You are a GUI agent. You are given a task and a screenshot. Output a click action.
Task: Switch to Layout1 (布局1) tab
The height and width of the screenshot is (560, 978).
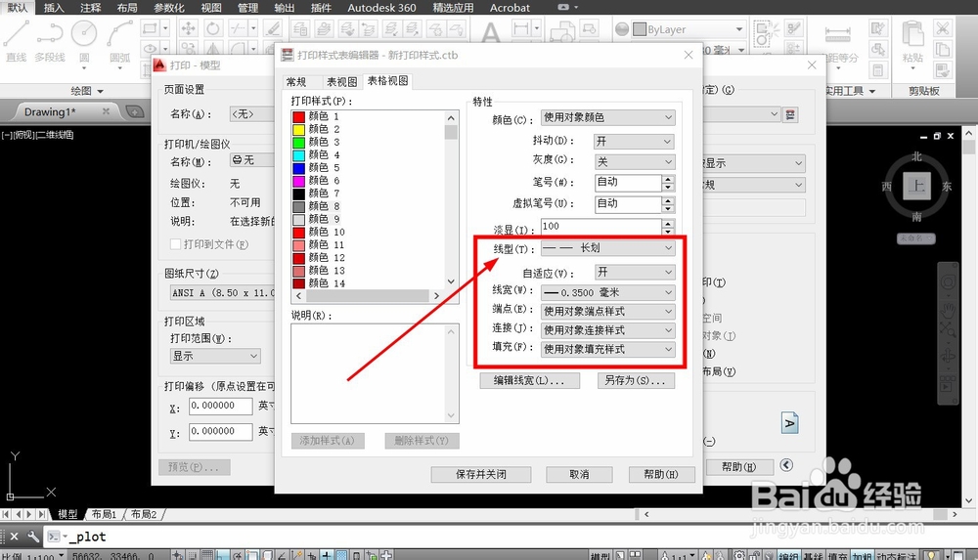pos(105,514)
